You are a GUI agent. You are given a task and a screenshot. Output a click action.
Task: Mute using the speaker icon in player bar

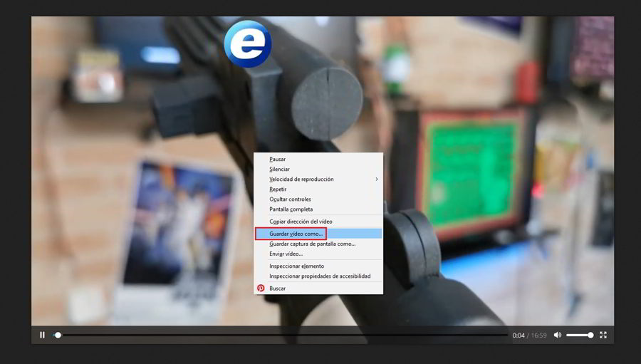(x=558, y=335)
